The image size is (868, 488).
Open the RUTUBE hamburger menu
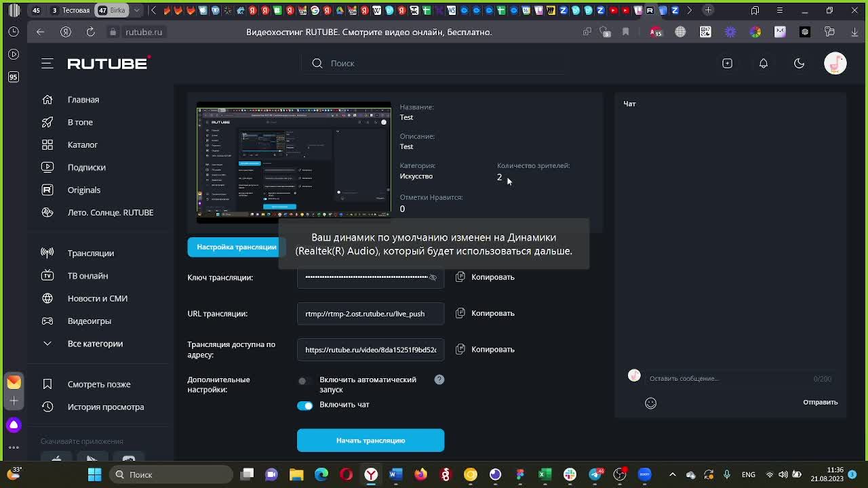pos(47,63)
